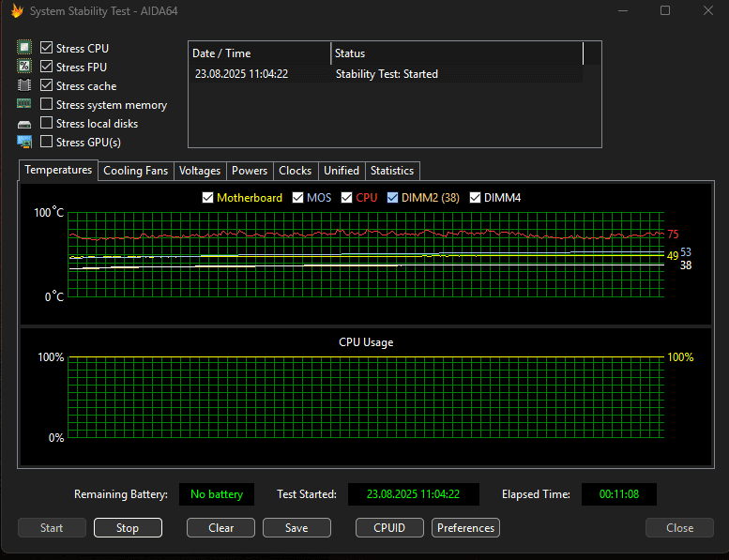This screenshot has height=560, width=729.
Task: Uncheck the Stress cache checkbox
Action: point(47,85)
